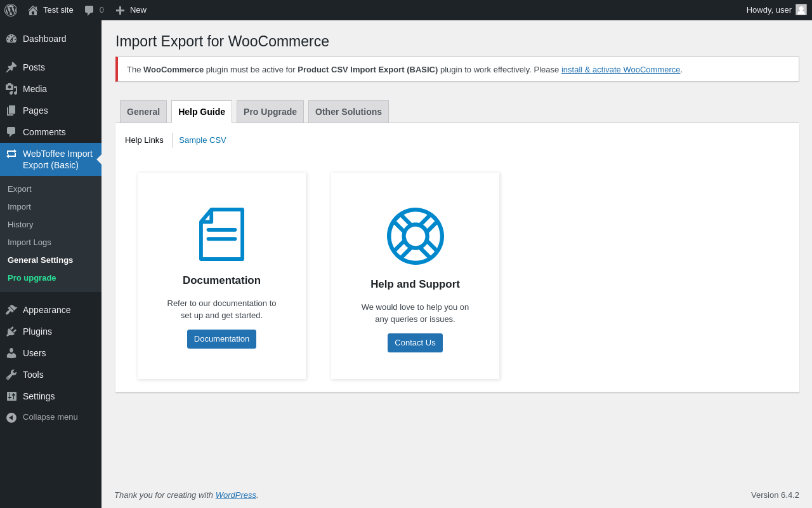Image resolution: width=812 pixels, height=508 pixels.
Task: Open the comments bubble icon in admin bar
Action: click(89, 10)
